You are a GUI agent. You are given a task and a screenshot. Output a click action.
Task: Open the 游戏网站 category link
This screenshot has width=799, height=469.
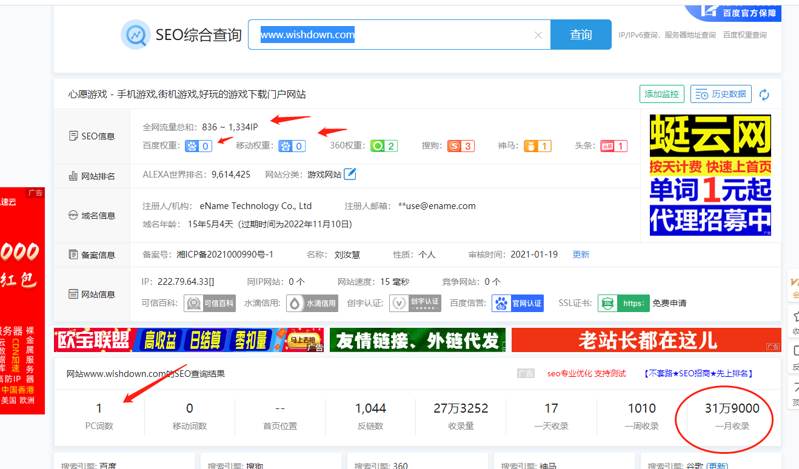323,174
